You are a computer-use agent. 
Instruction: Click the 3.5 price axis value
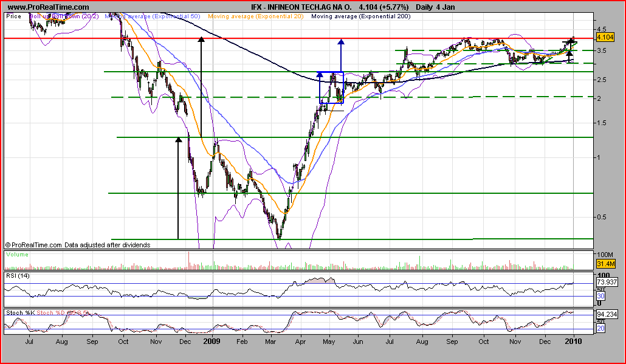(x=601, y=50)
